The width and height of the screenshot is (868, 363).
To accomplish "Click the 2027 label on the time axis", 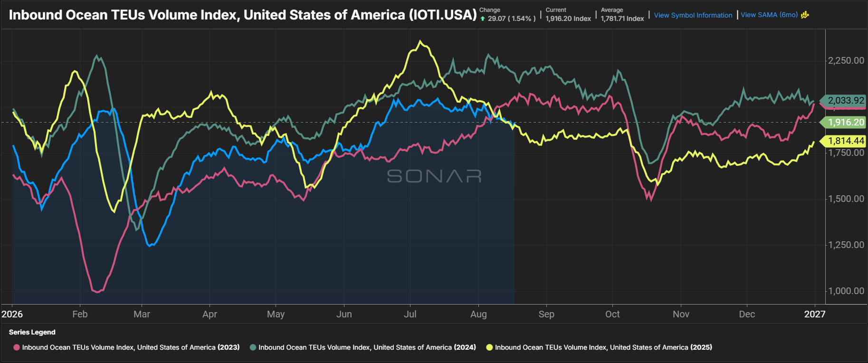I will tap(815, 314).
